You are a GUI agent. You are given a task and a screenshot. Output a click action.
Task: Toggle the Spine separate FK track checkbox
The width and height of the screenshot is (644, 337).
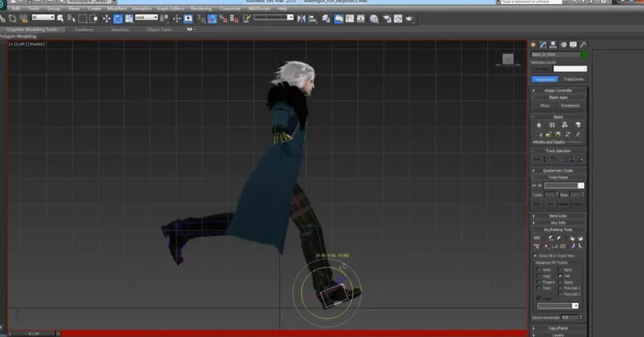pos(560,282)
